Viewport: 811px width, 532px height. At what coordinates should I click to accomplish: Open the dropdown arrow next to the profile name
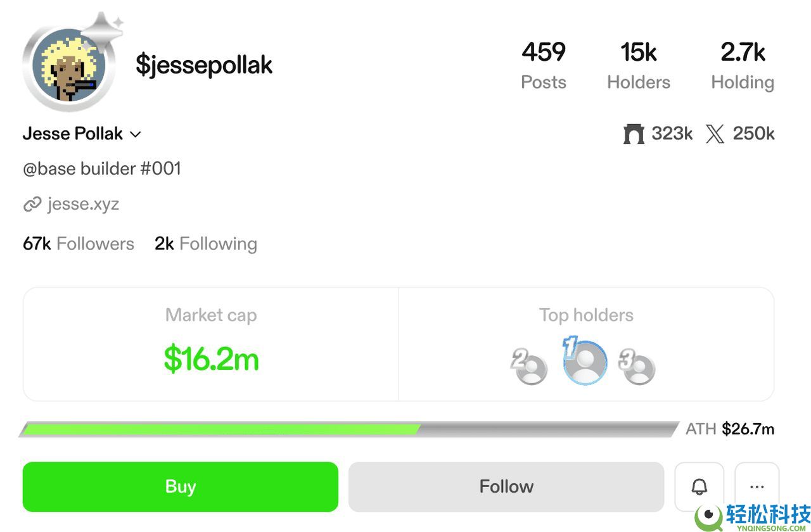(135, 134)
